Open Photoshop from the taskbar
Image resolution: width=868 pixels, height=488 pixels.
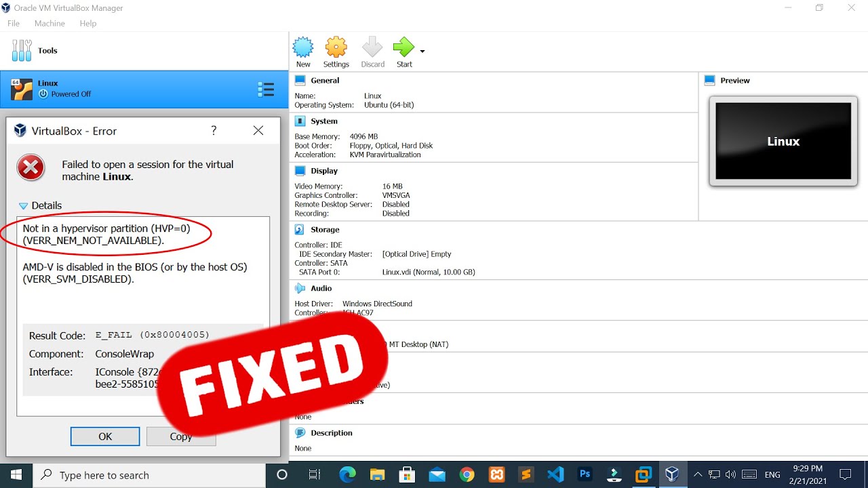585,474
